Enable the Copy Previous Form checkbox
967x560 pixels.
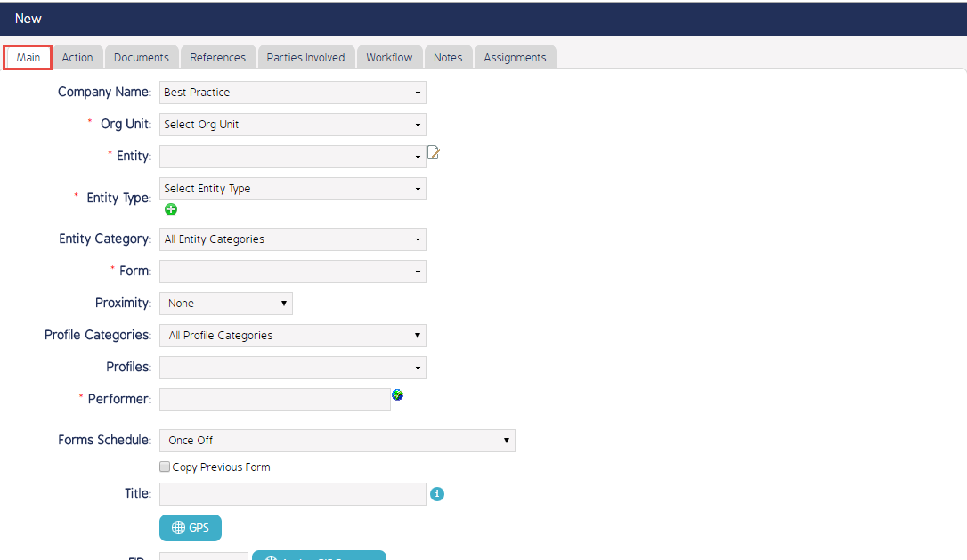pyautogui.click(x=165, y=467)
